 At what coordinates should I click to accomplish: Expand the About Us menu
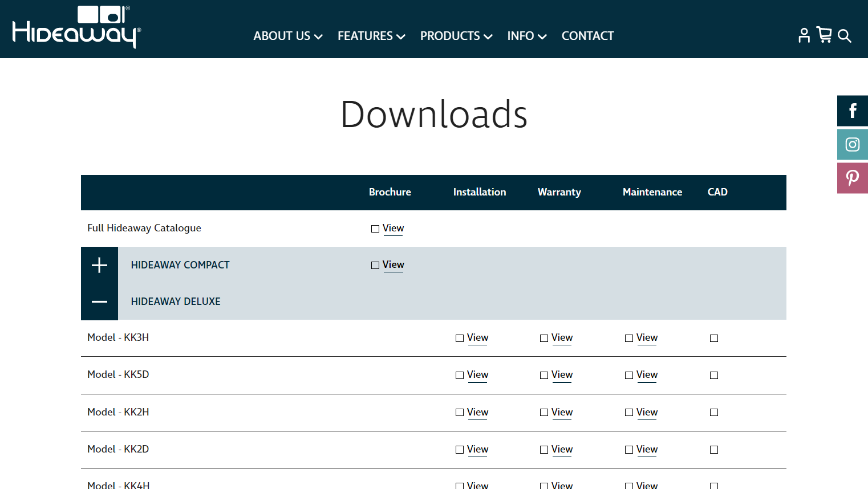pyautogui.click(x=288, y=36)
